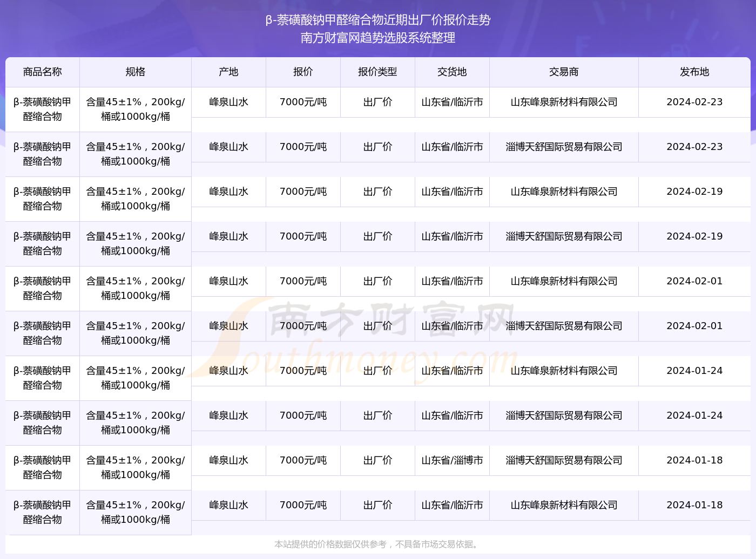Select date 2024-02-19 in the 淄博天舒国际贸易 row

pos(694,236)
